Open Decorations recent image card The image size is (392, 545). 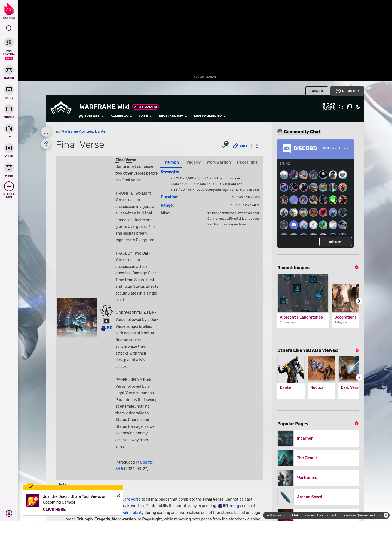[x=345, y=301]
